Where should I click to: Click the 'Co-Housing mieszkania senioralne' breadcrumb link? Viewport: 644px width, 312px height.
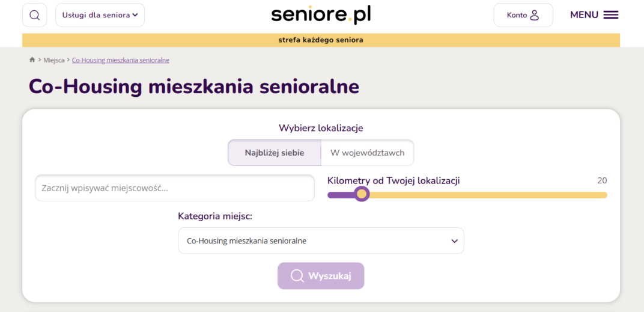(121, 60)
